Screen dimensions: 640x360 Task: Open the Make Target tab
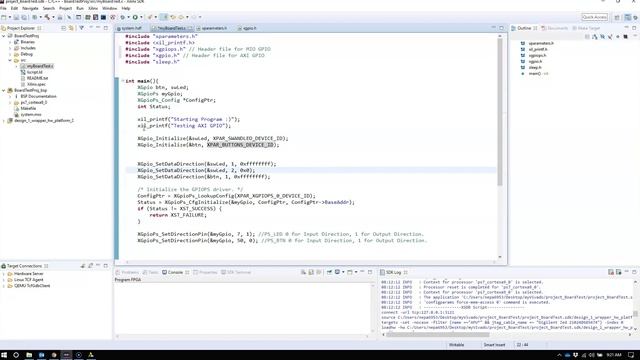coord(586,28)
